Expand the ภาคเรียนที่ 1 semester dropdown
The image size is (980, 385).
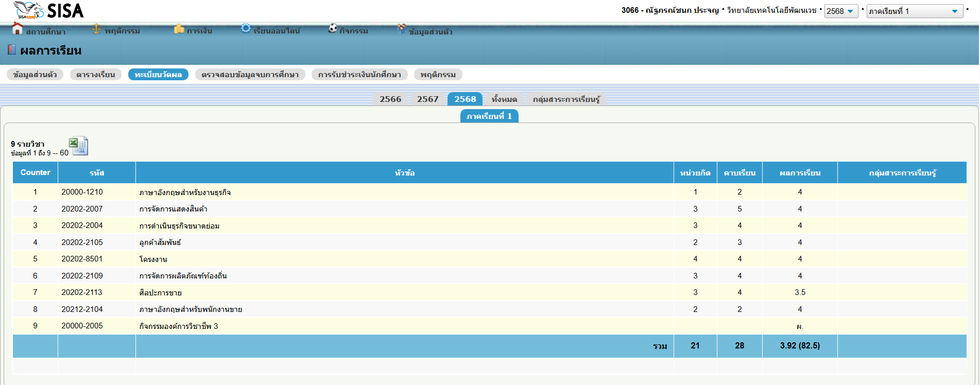tap(914, 11)
